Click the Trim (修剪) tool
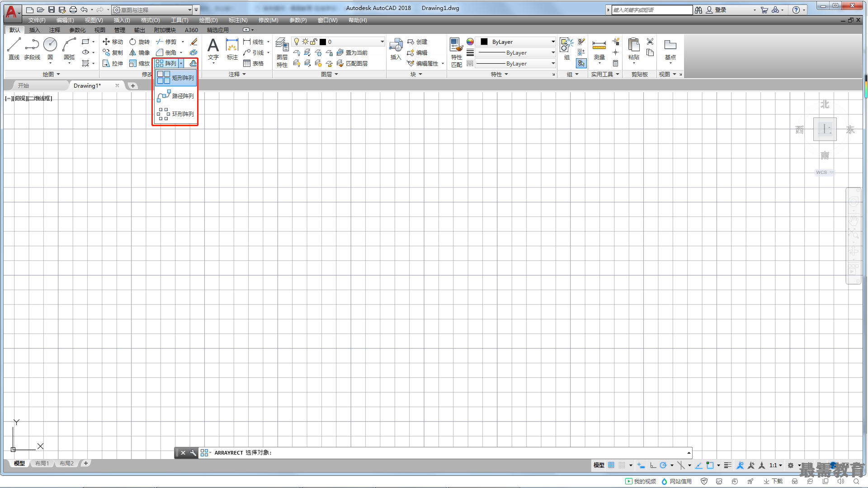 166,42
